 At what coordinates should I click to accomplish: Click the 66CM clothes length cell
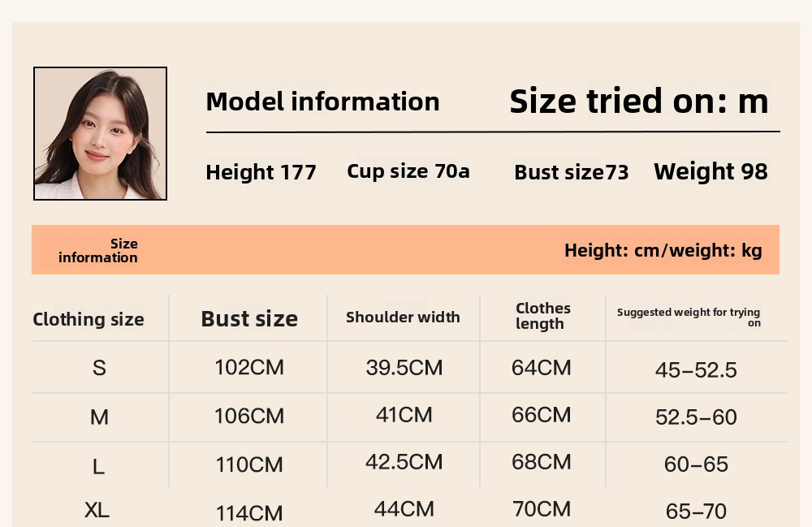coord(541,415)
